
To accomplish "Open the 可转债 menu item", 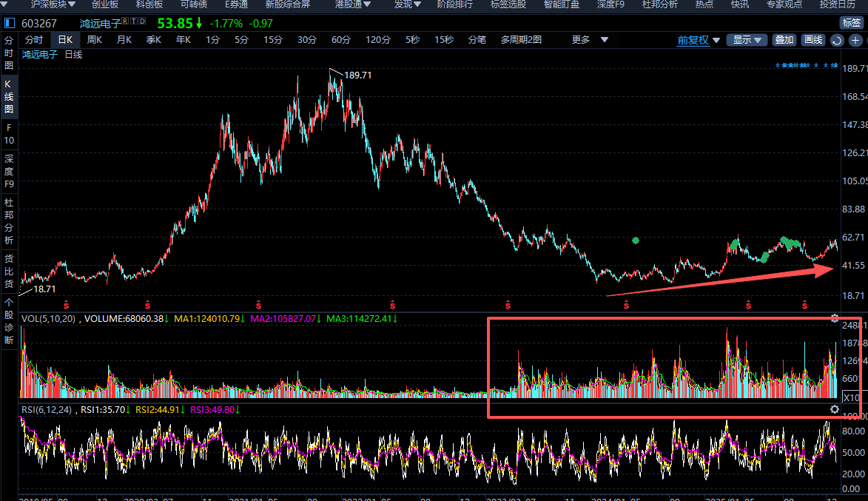I will coord(194,4).
